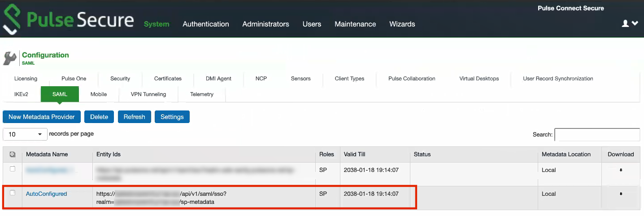Download metadata for the AutoConfigured row

pyautogui.click(x=621, y=194)
